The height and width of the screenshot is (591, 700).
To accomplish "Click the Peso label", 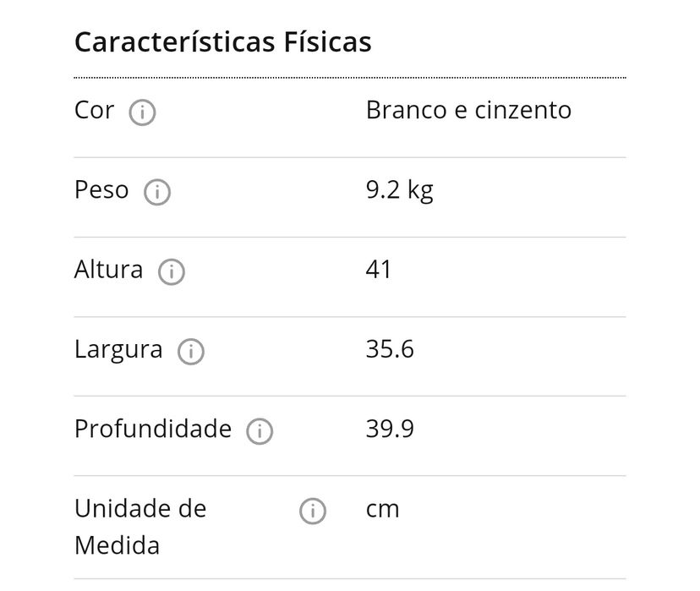I will point(101,190).
